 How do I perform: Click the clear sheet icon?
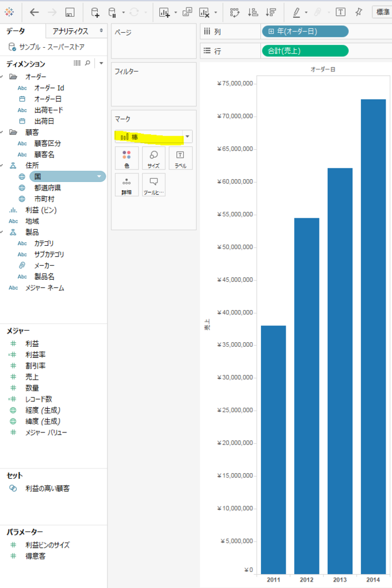(x=204, y=13)
